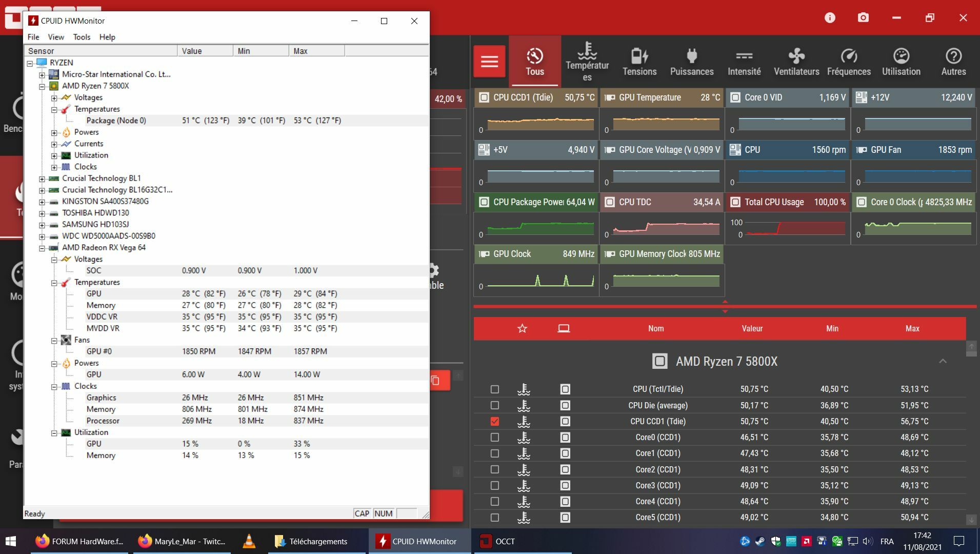980x554 pixels.
Task: Uncheck the CPU CCD1 (Tdie) checkbox
Action: [x=494, y=421]
